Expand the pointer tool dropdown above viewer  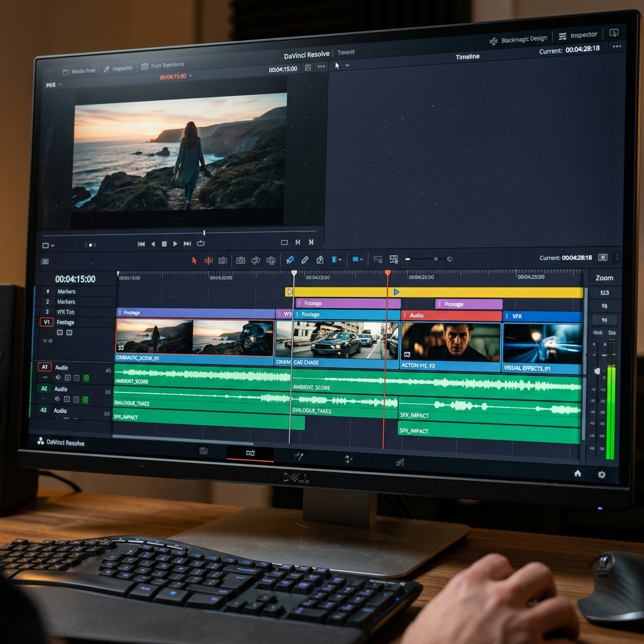[347, 65]
